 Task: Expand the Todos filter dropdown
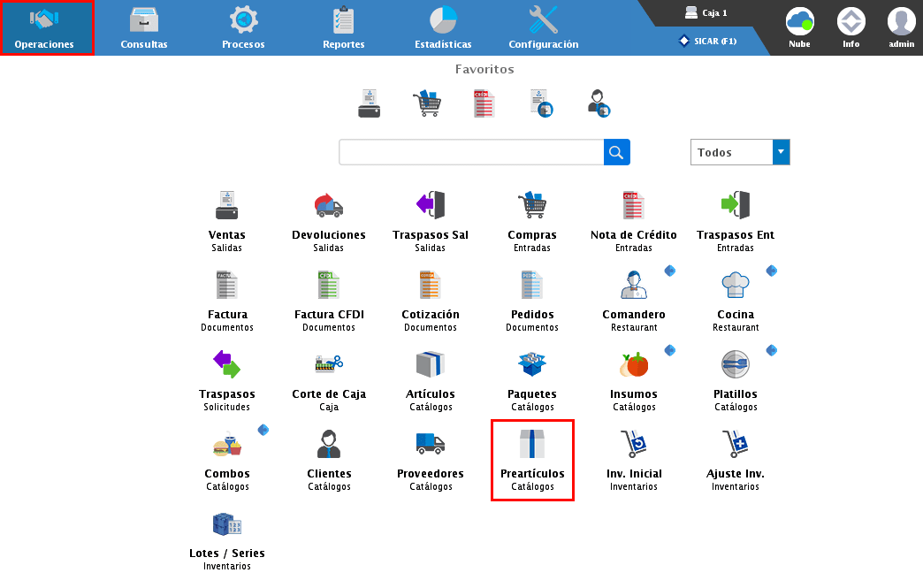[780, 152]
